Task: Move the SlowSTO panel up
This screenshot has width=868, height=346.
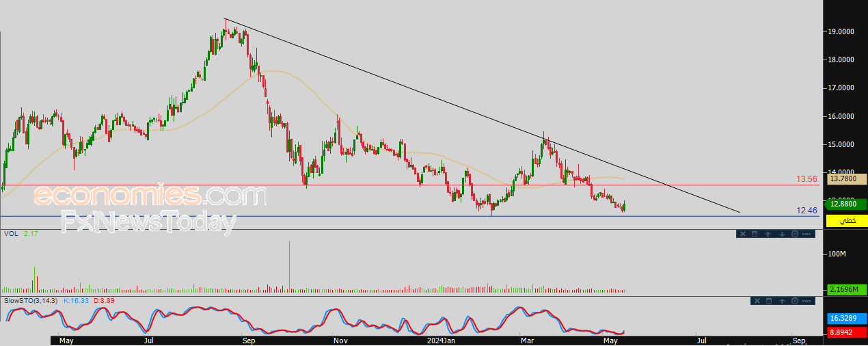Action: (x=782, y=301)
